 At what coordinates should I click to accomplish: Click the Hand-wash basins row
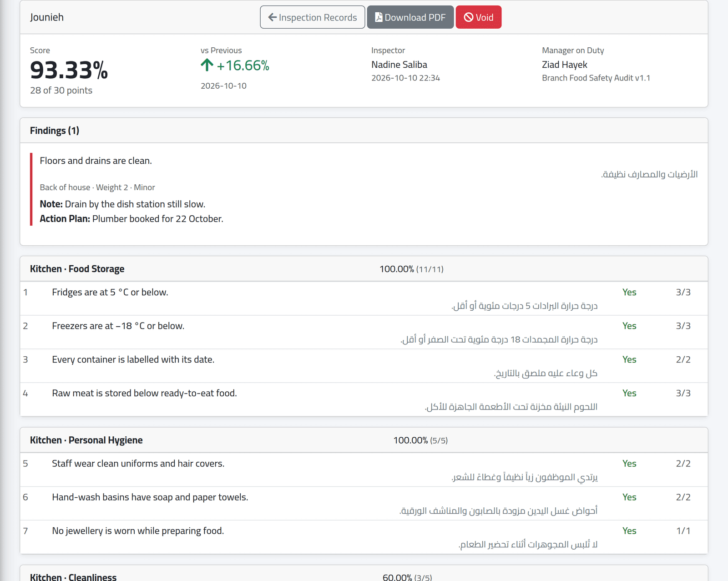364,503
